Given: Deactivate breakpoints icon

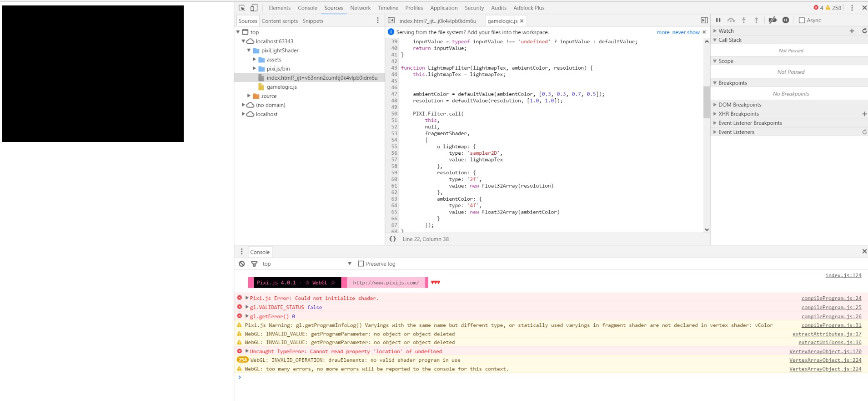Looking at the screenshot, I should point(773,20).
